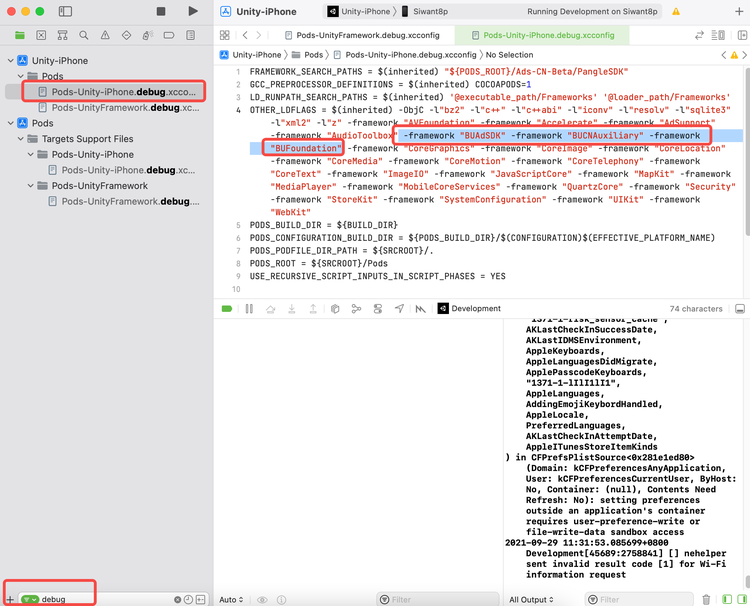750x606 pixels.
Task: Click the Targets Support Files folder label
Action: (88, 139)
